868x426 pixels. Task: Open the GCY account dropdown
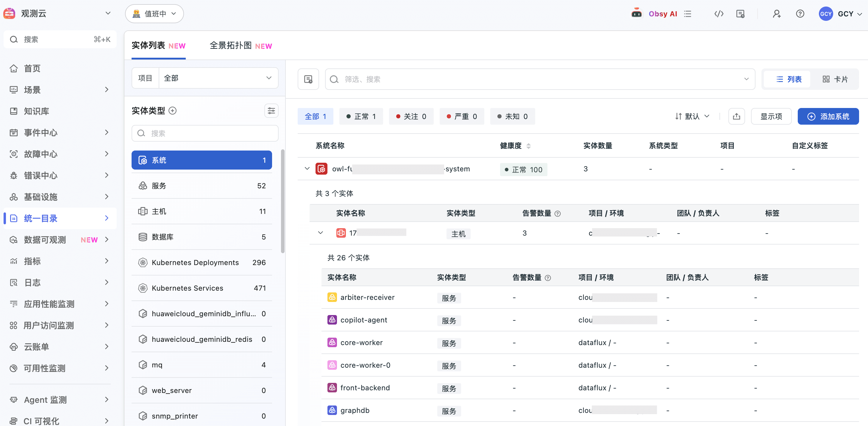840,14
